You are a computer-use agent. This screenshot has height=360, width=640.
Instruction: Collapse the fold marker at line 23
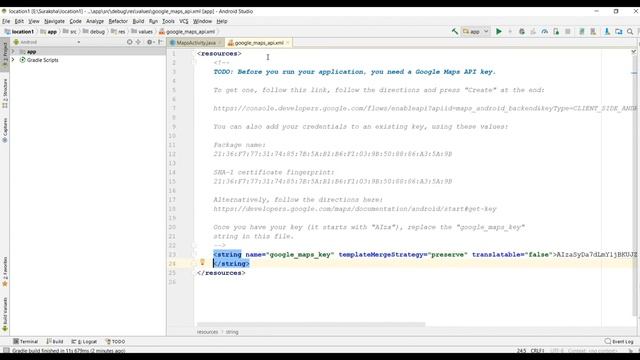[195, 254]
